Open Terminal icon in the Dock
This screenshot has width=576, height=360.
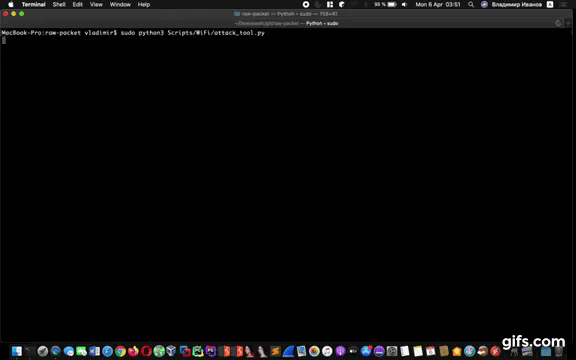tap(30, 351)
